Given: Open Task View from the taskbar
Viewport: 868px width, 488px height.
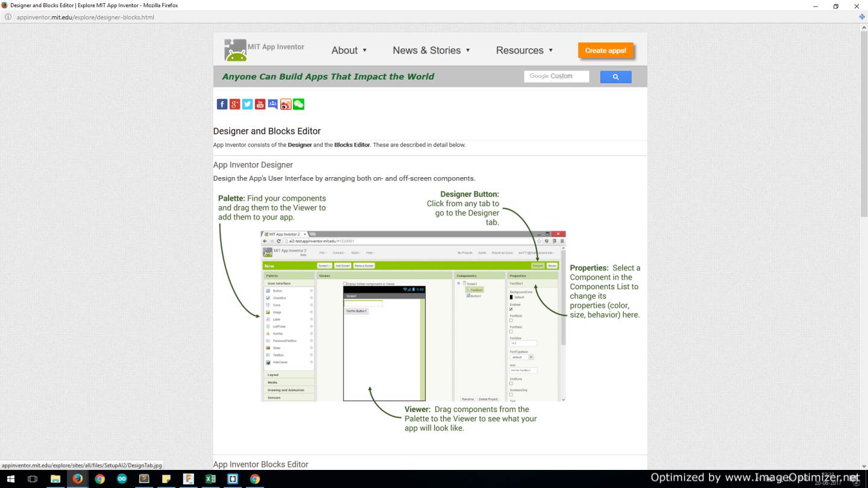Looking at the screenshot, I should [x=33, y=479].
